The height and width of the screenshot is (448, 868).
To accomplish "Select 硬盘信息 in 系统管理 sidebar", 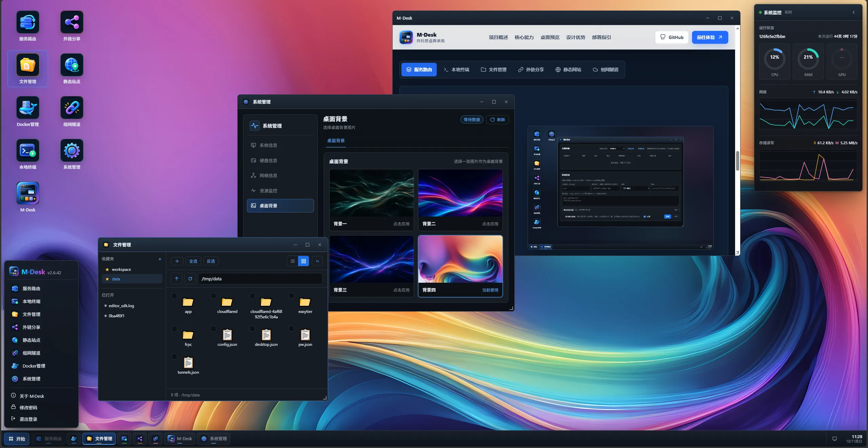I will pos(280,160).
